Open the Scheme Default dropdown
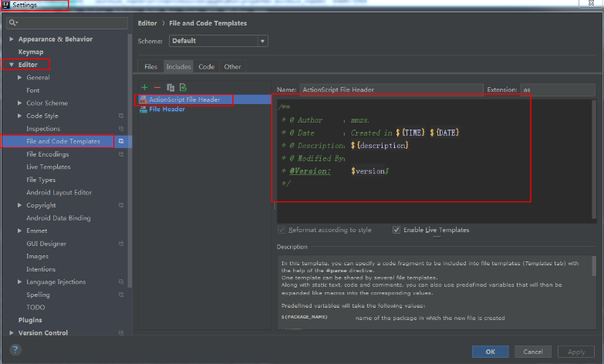Viewport: 604px width, 364px height. 218,41
